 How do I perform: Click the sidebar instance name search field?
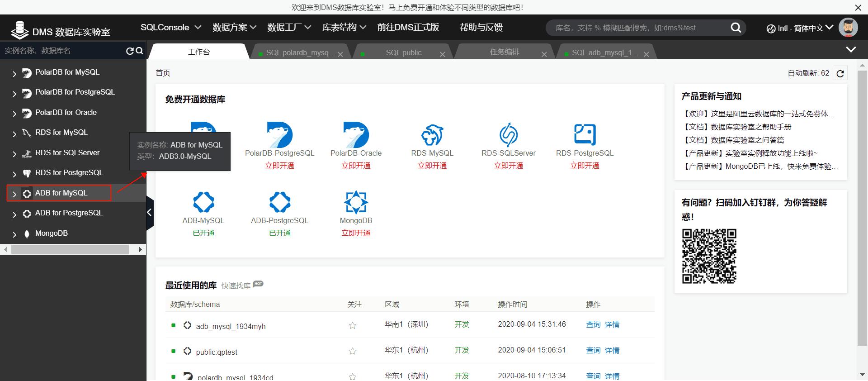tap(63, 51)
